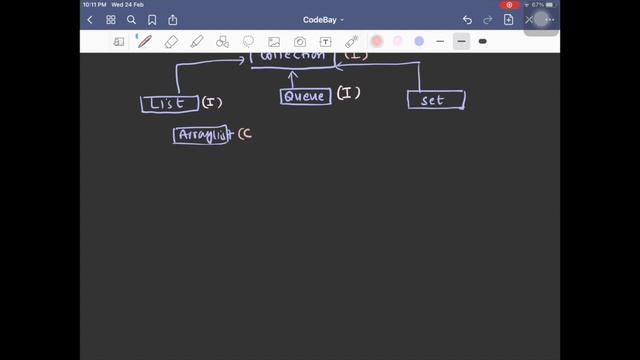Screen dimensions: 640x360
Task: Select the Pen tool
Action: [144, 42]
